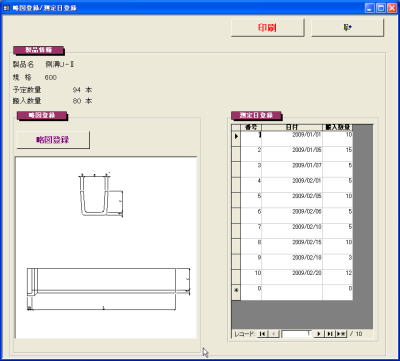Select the row selector for record 7
Viewport: 400px width, 361px height.
point(236,231)
